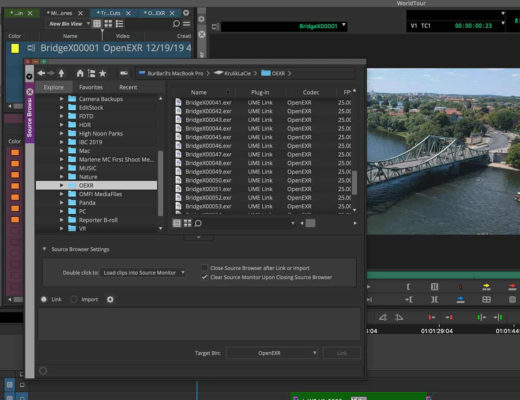
Task: Select the OEXR folder in tree
Action: pos(97,185)
